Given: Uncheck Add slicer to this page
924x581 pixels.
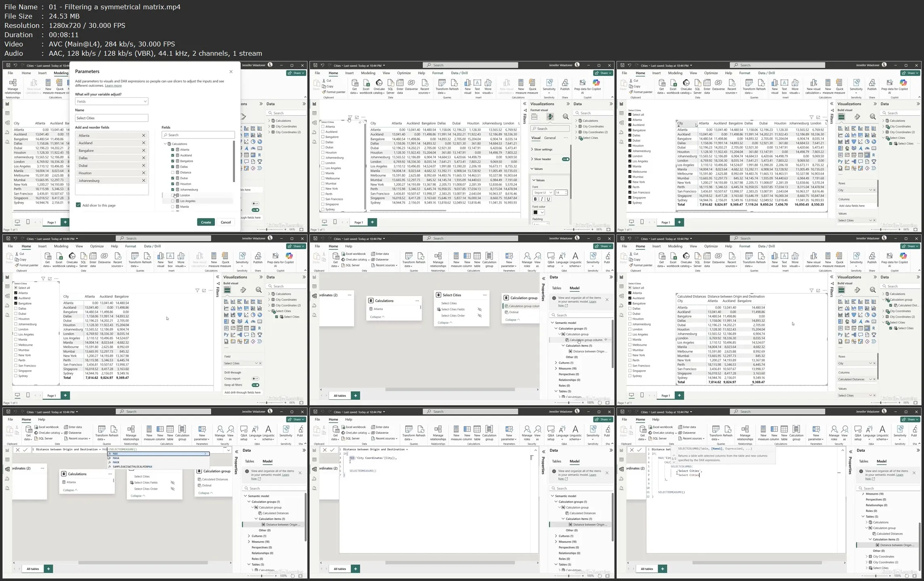Looking at the screenshot, I should point(78,205).
